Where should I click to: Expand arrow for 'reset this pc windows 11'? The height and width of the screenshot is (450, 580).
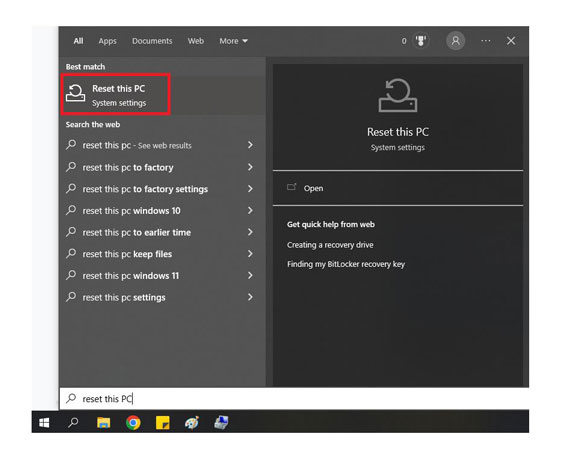[250, 275]
